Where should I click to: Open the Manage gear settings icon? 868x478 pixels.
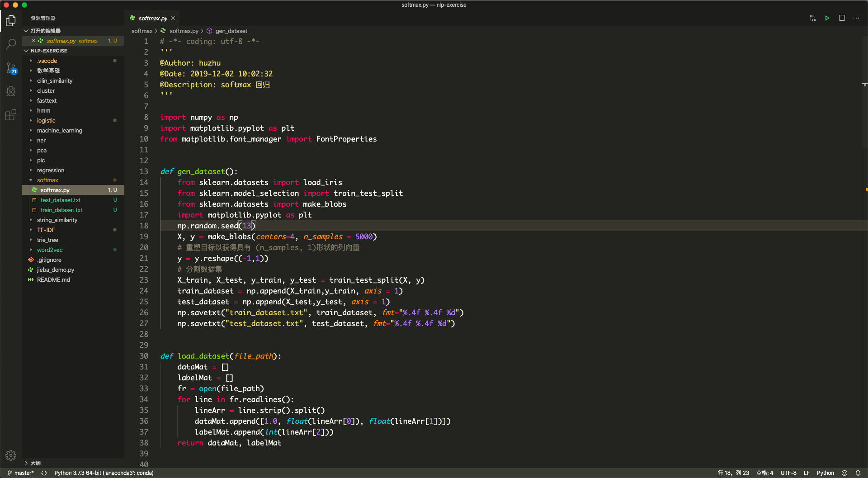click(x=11, y=455)
